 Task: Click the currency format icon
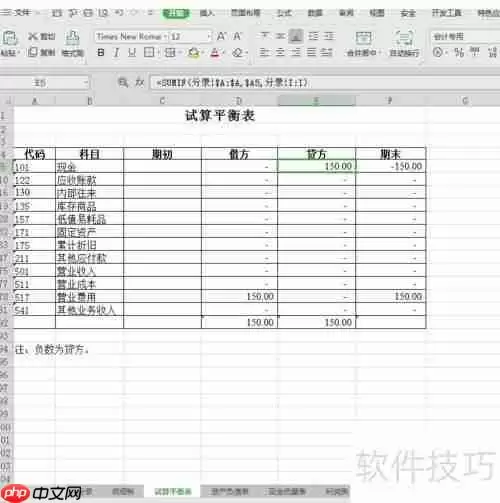439,52
